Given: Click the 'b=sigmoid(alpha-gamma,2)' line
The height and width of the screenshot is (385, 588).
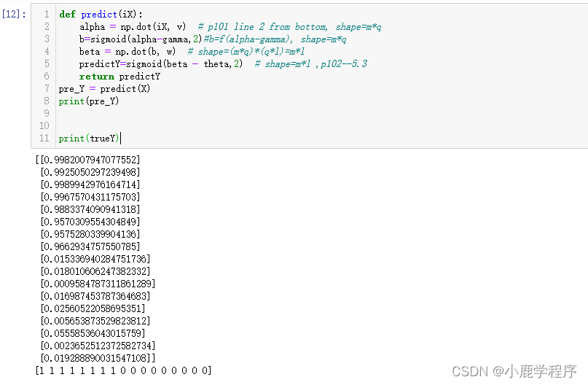Looking at the screenshot, I should (x=141, y=39).
